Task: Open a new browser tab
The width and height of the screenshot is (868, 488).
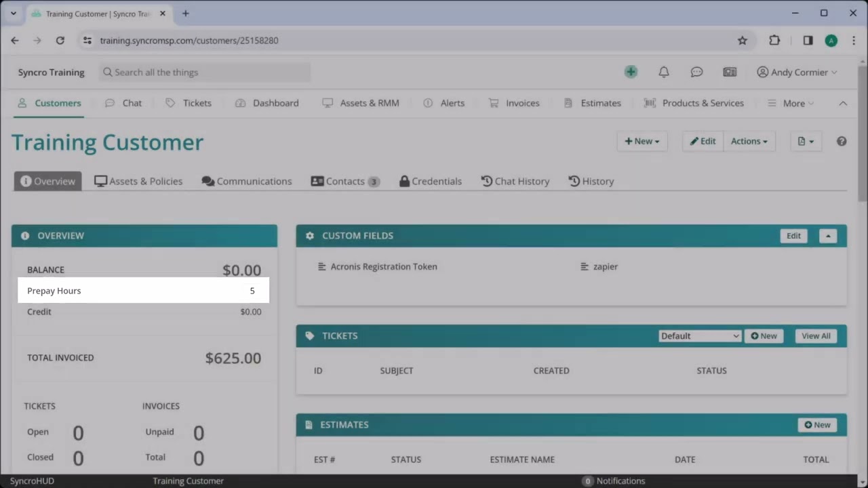Action: pyautogui.click(x=185, y=14)
